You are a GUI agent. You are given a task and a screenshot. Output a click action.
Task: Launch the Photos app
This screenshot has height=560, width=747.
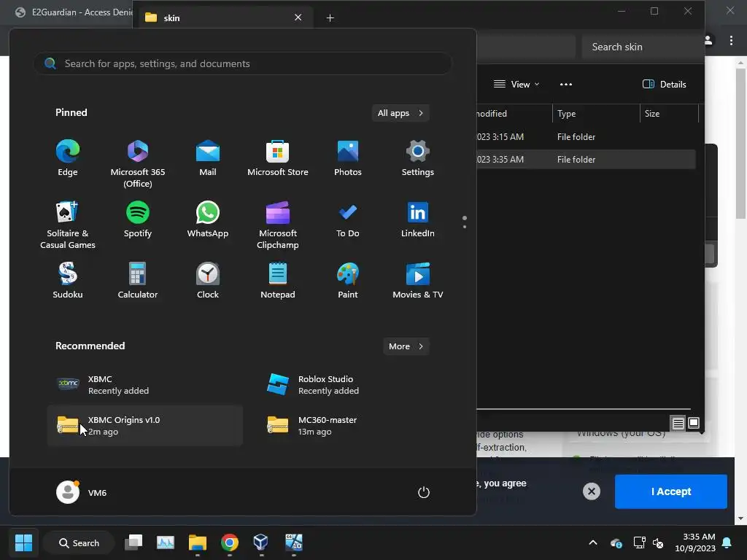[348, 158]
